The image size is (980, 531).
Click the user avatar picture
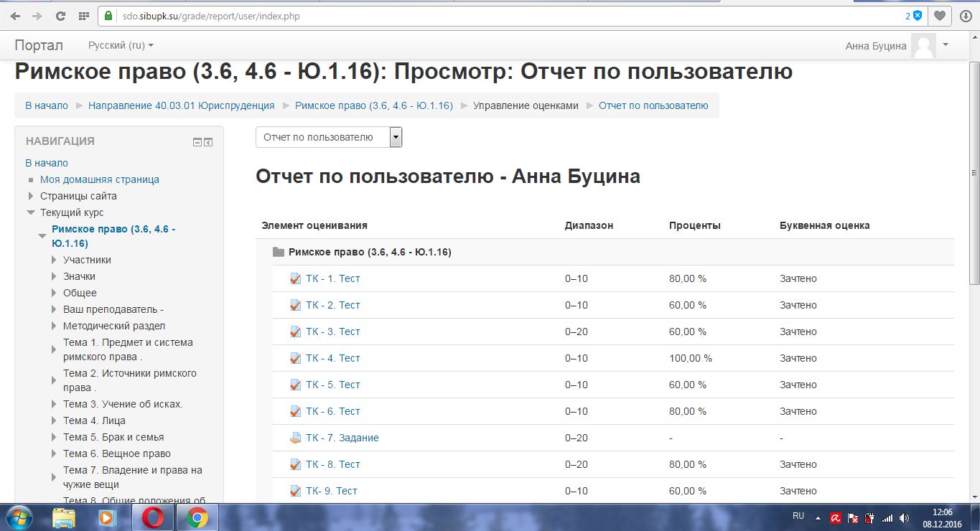coord(923,46)
